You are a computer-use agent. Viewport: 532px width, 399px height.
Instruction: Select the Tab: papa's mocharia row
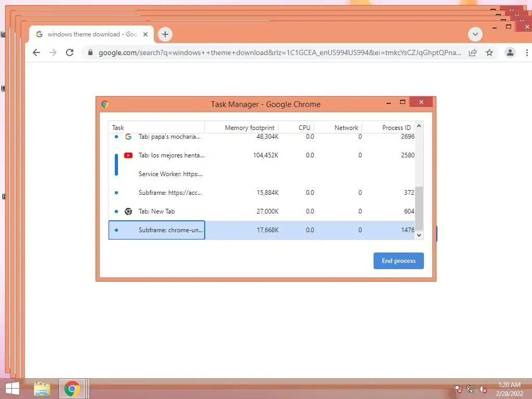(262, 137)
